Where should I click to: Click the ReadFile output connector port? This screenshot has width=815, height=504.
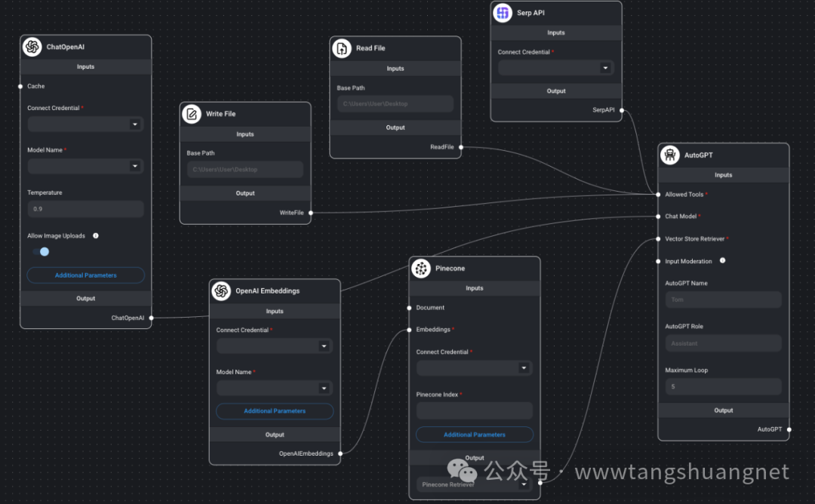point(461,147)
